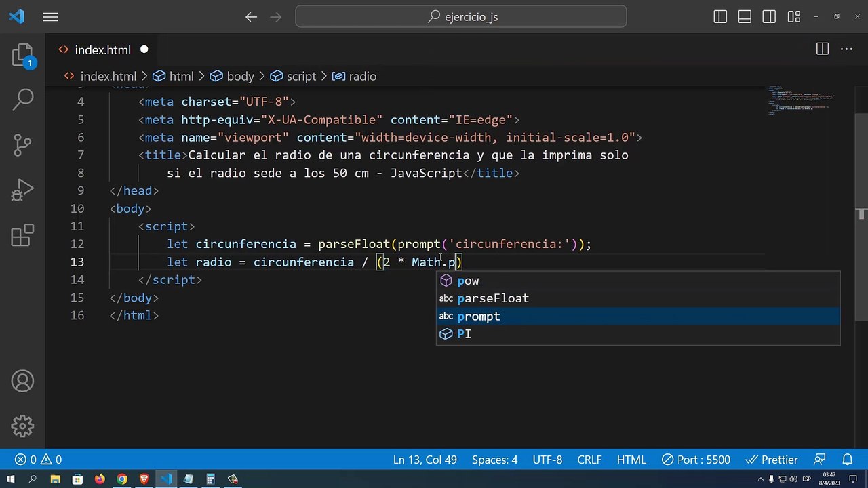Click the closing </script> tag on line 14
This screenshot has height=488, width=868.
170,280
